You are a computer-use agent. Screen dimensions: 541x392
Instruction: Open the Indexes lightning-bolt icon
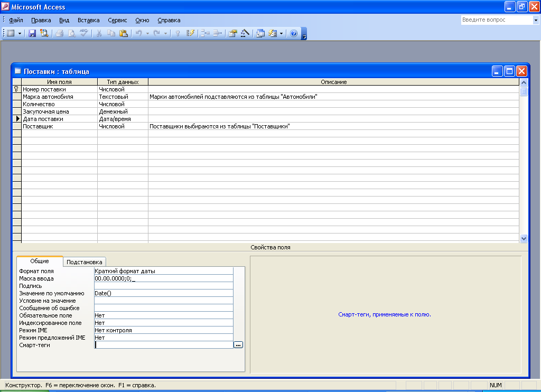(191, 33)
